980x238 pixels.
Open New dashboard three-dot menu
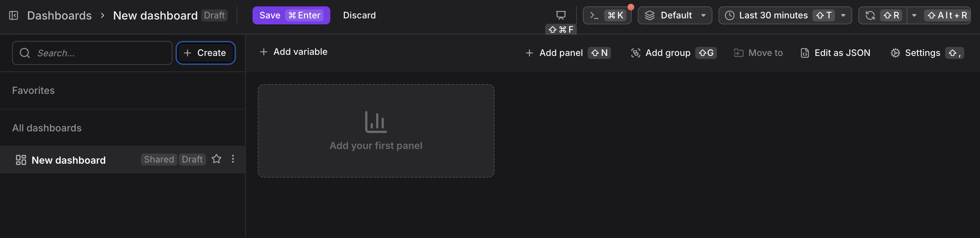point(233,159)
